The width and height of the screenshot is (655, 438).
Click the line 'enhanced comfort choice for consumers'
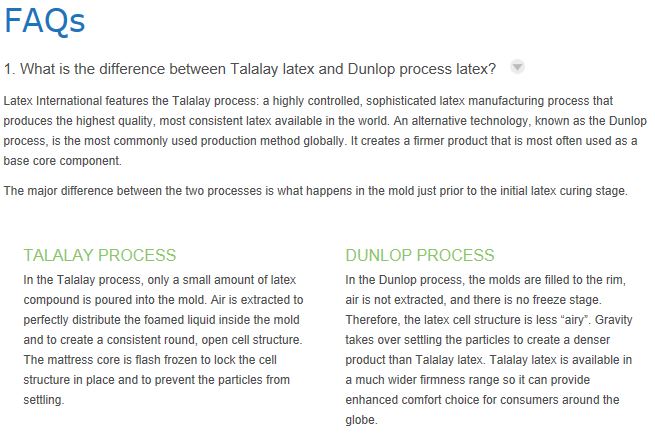pos(482,400)
